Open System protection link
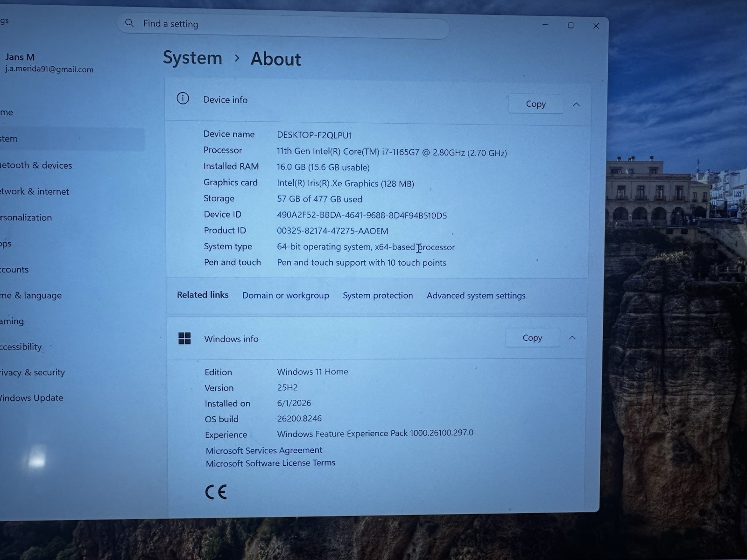This screenshot has height=560, width=747. pyautogui.click(x=378, y=295)
